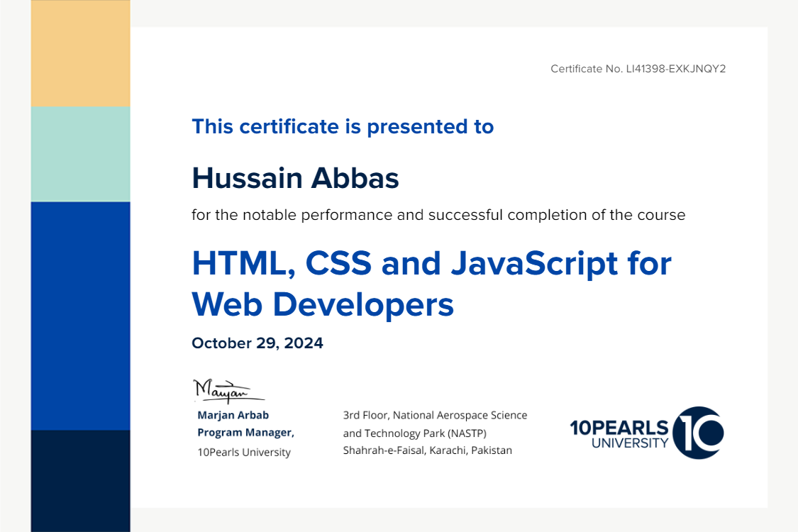
Task: Click the signer name Marjan Arbab
Action: [x=233, y=415]
